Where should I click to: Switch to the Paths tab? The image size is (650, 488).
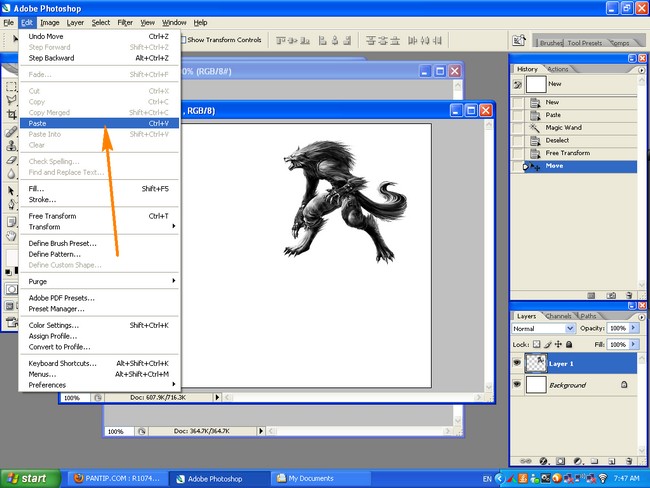point(588,316)
